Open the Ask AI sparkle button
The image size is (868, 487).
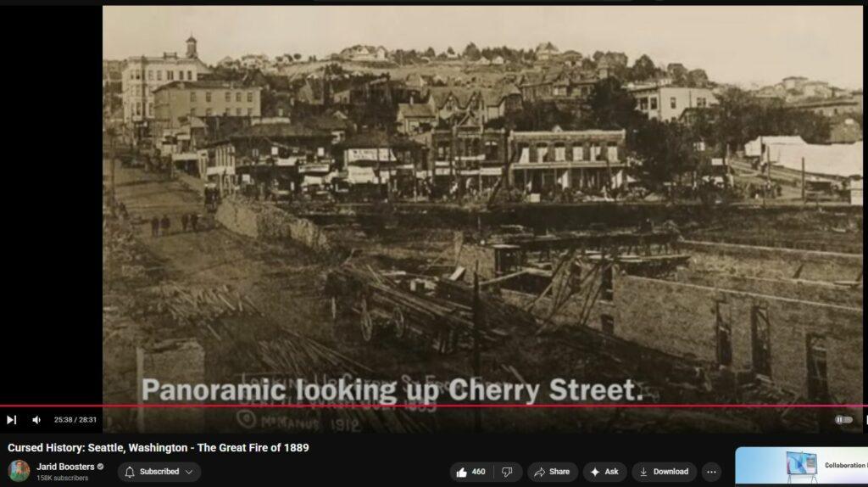604,472
